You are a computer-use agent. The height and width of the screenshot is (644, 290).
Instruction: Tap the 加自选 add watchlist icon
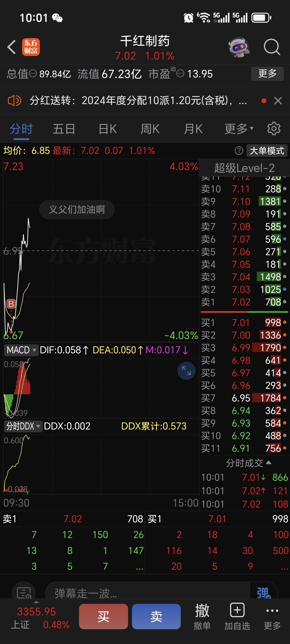[x=237, y=616]
